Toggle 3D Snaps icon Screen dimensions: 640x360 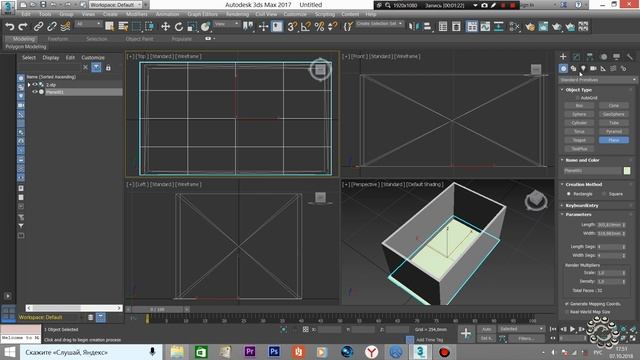tap(292, 27)
